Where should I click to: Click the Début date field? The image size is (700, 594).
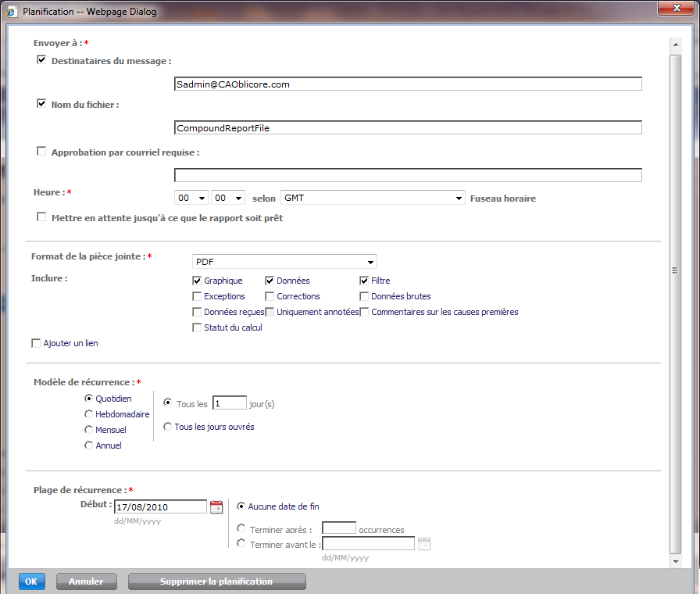point(160,507)
